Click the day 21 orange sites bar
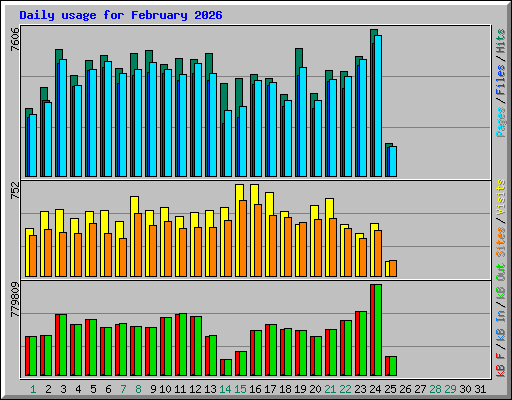Image resolution: width=512 pixels, height=400 pixels. pyautogui.click(x=333, y=247)
